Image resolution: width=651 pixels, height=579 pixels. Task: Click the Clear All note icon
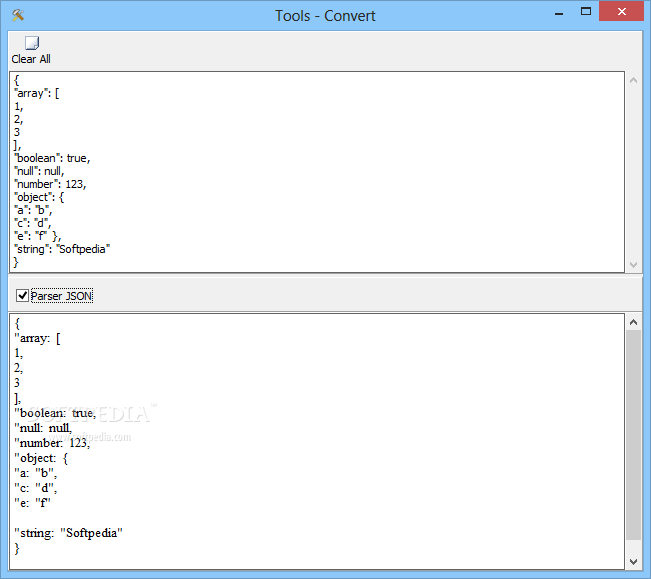pos(32,43)
